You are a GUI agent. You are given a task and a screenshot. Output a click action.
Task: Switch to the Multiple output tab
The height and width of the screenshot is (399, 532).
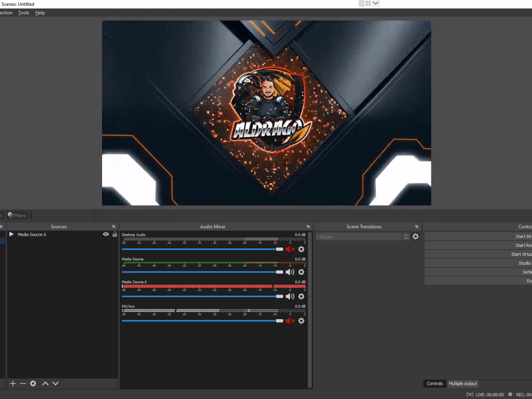463,384
